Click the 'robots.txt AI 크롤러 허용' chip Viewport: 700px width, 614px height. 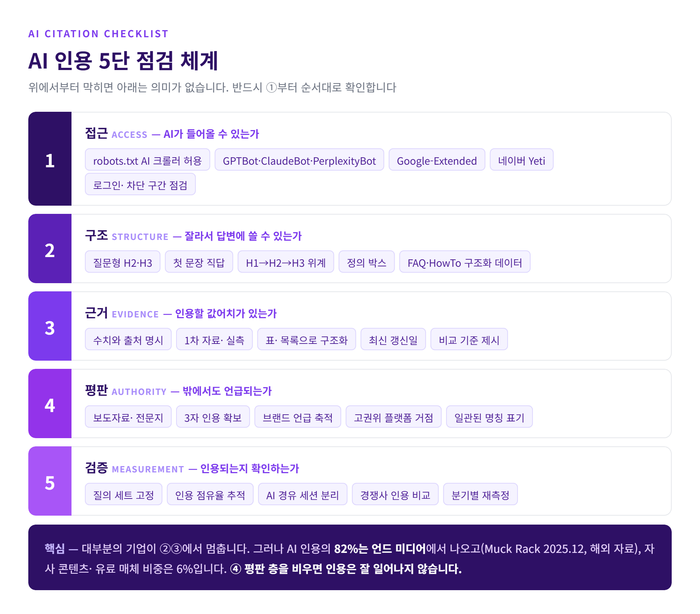(147, 159)
